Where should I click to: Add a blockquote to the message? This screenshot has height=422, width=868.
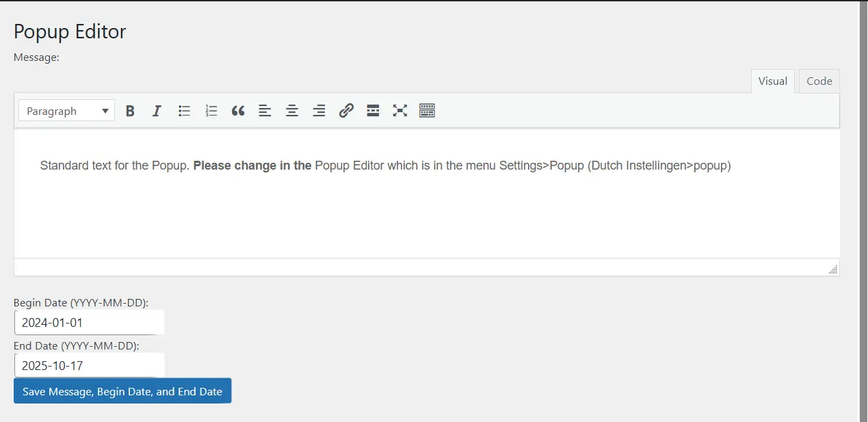[237, 110]
